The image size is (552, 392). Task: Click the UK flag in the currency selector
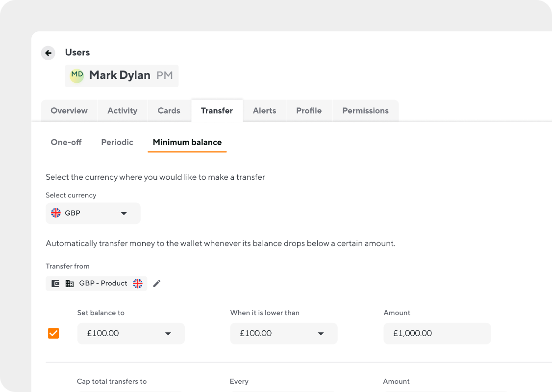55,213
